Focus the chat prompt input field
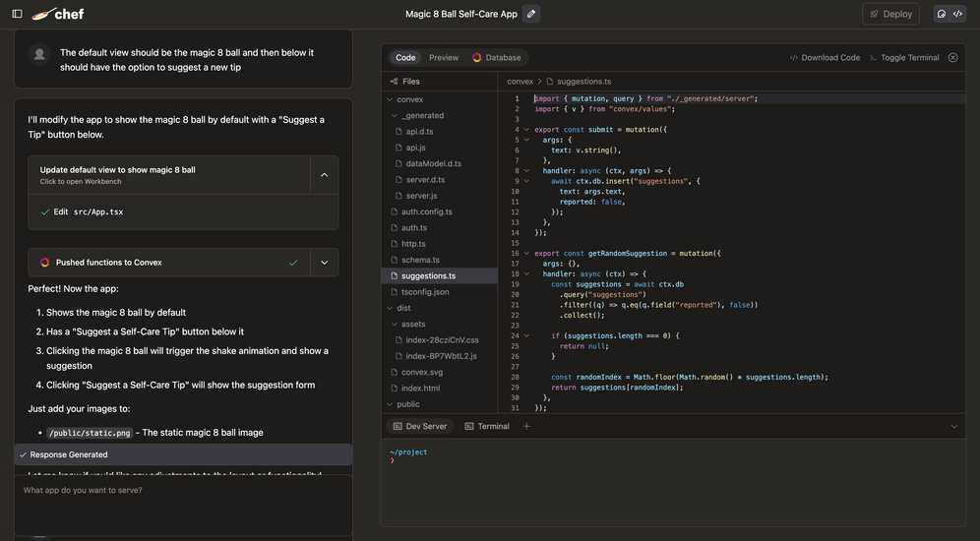The width and height of the screenshot is (980, 541). pyautogui.click(x=183, y=505)
